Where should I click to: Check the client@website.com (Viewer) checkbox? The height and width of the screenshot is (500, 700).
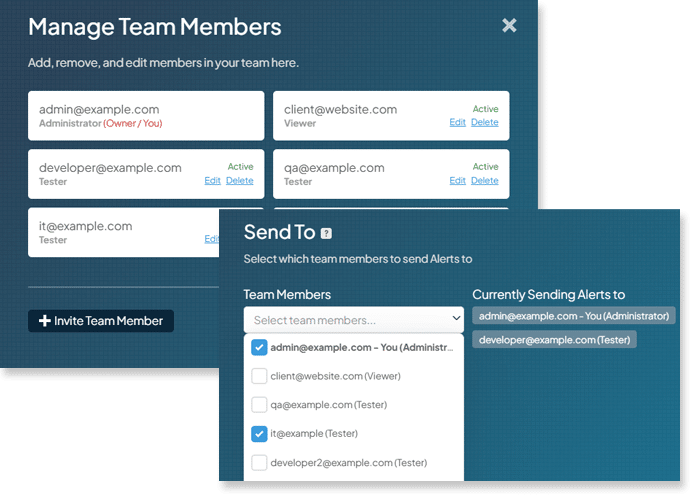[259, 376]
